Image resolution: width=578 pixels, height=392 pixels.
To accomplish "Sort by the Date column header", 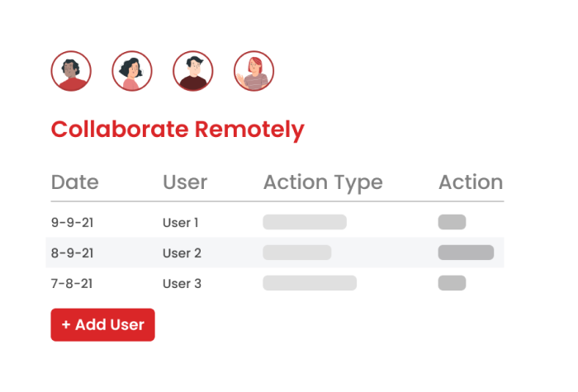I will pyautogui.click(x=74, y=182).
